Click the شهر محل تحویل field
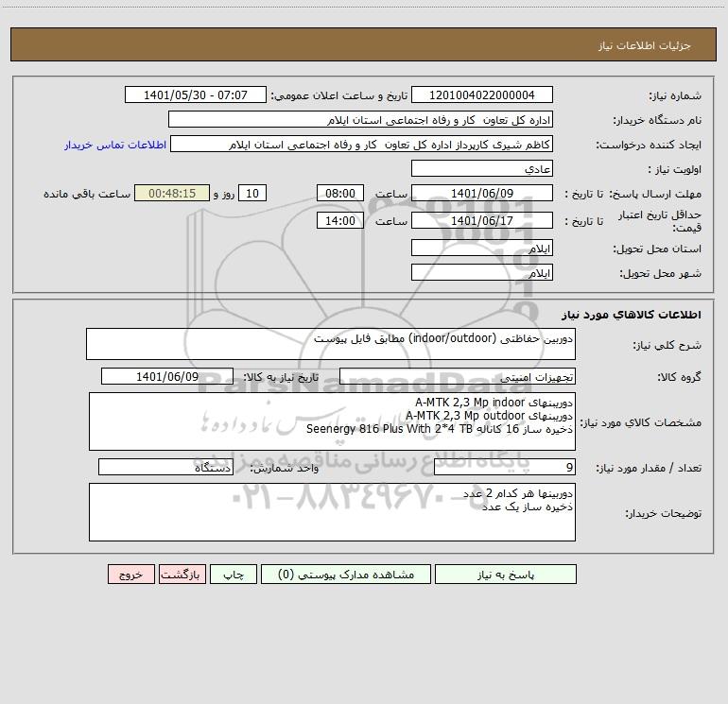 (482, 272)
